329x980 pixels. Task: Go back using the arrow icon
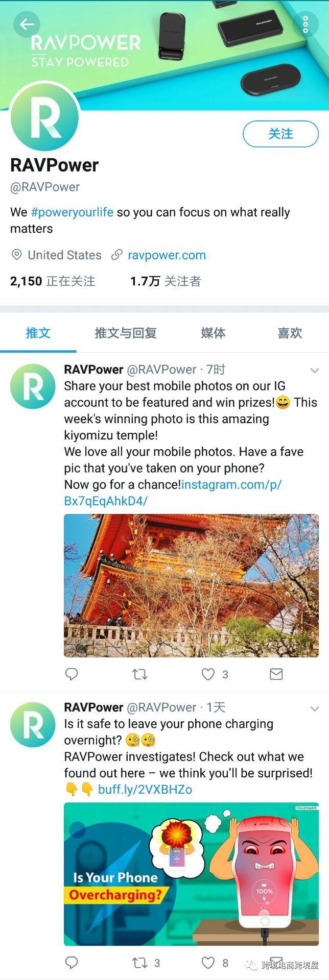pyautogui.click(x=27, y=24)
